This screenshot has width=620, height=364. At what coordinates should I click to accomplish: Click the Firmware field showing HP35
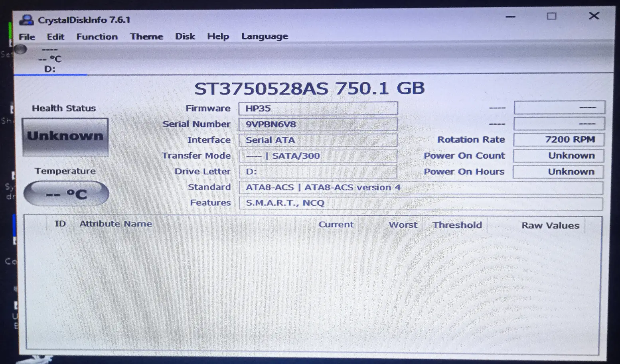318,108
